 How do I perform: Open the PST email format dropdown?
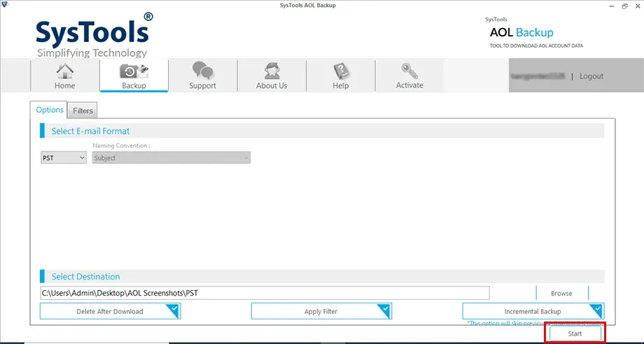point(64,158)
